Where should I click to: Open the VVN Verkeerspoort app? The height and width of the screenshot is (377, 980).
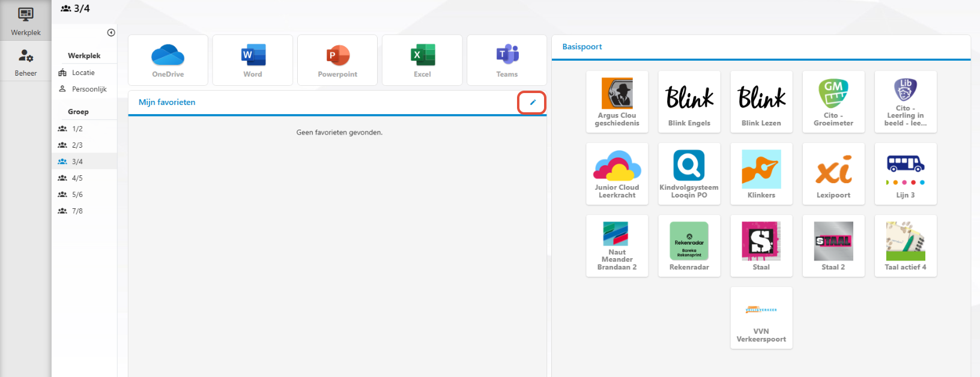(761, 318)
